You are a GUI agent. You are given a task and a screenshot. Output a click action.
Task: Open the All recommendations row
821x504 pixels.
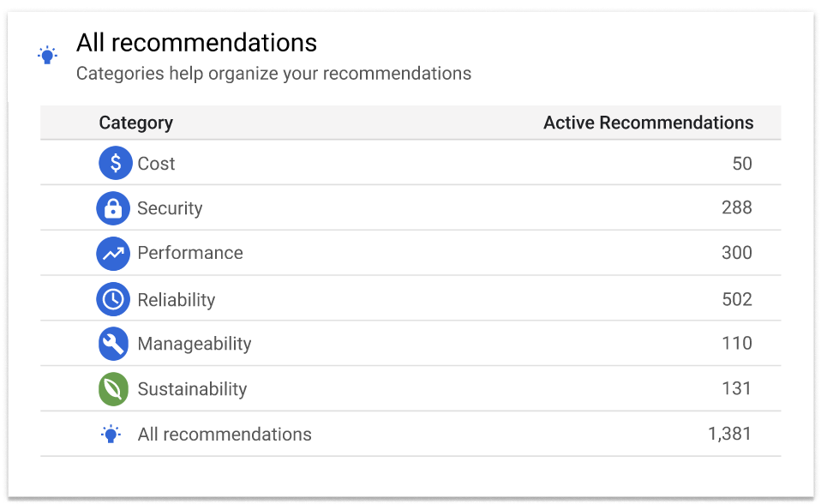pos(225,434)
